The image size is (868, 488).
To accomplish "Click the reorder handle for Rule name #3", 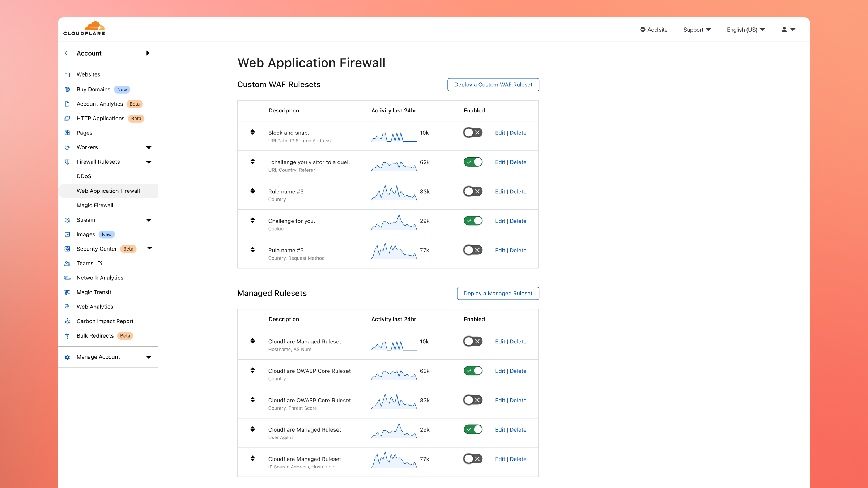I will (x=252, y=191).
